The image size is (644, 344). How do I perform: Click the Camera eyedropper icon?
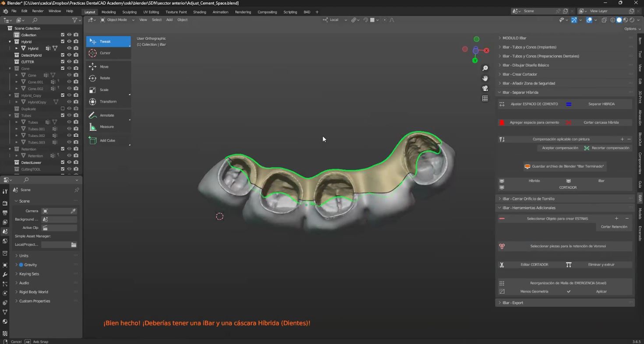[73, 211]
